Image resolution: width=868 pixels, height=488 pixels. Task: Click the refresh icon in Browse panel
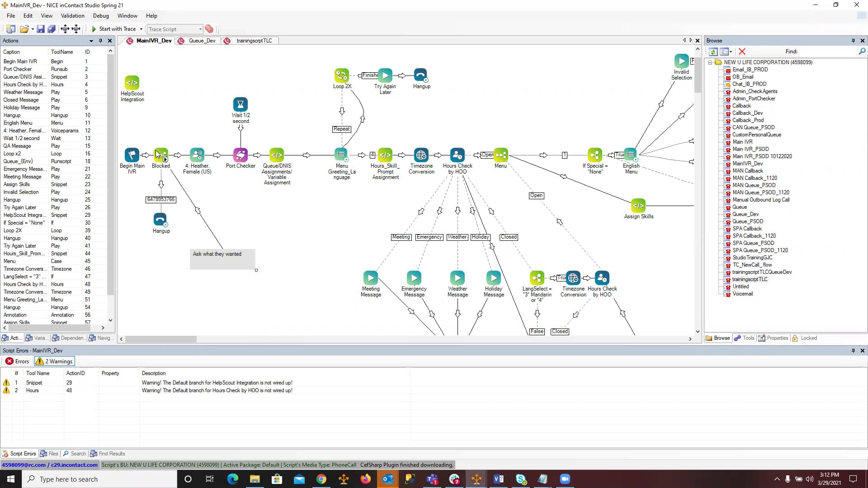pyautogui.click(x=713, y=52)
